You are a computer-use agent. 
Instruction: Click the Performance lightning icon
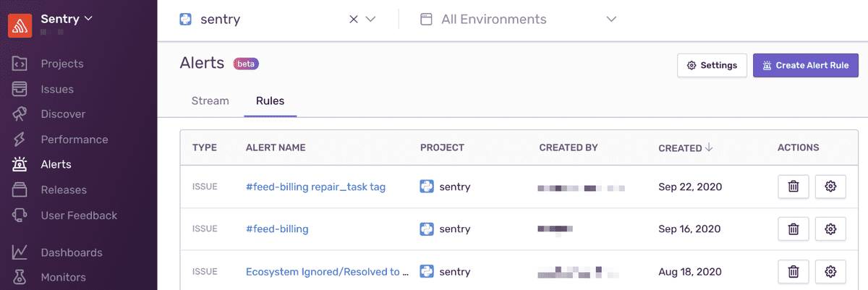pyautogui.click(x=20, y=140)
